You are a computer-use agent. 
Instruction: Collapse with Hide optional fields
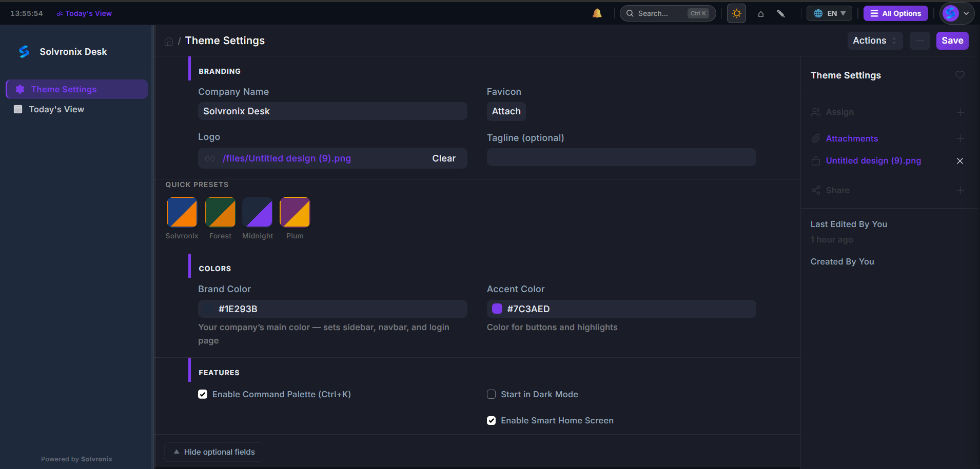click(x=214, y=452)
